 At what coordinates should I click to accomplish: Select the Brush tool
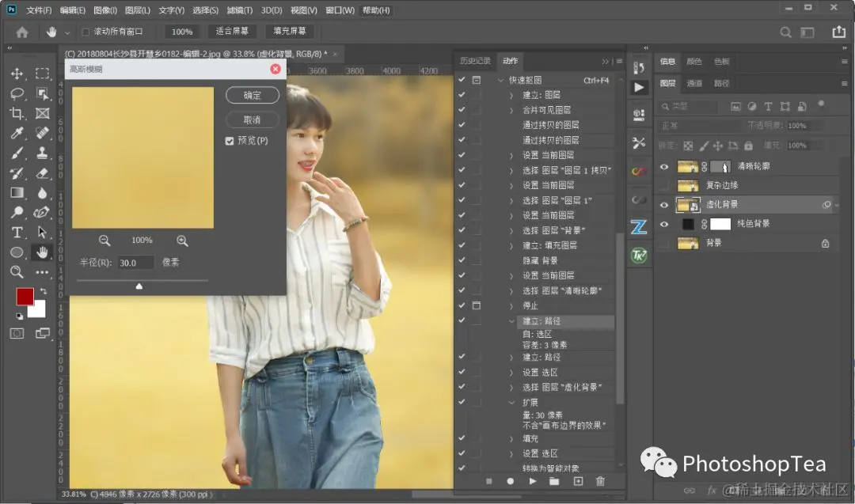(x=17, y=153)
